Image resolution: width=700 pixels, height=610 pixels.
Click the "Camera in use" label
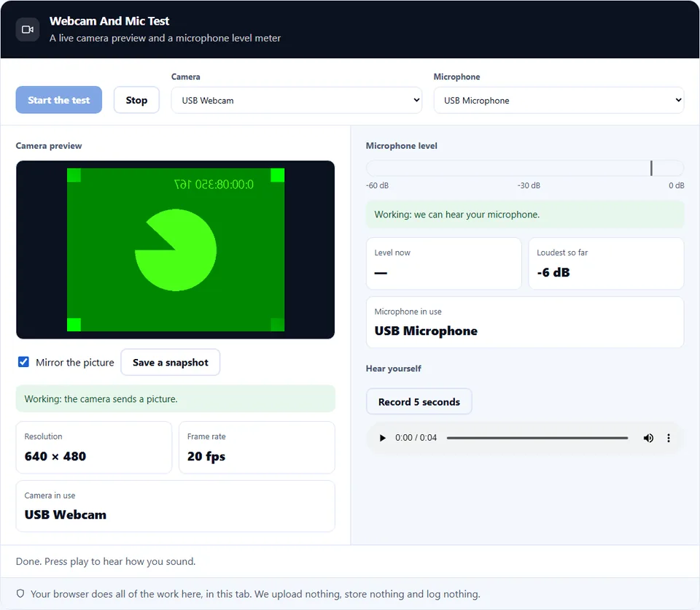[50, 495]
